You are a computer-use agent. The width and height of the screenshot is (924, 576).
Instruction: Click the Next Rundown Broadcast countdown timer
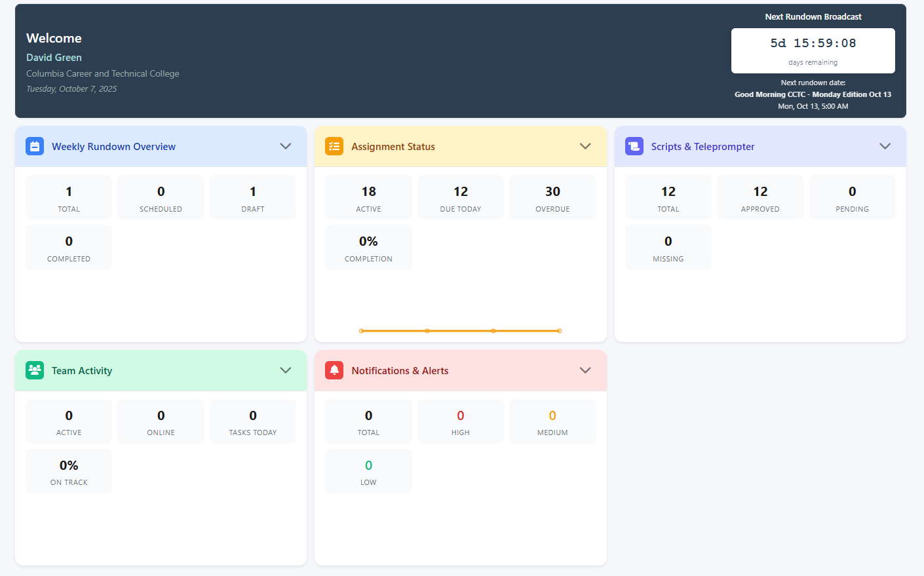813,50
